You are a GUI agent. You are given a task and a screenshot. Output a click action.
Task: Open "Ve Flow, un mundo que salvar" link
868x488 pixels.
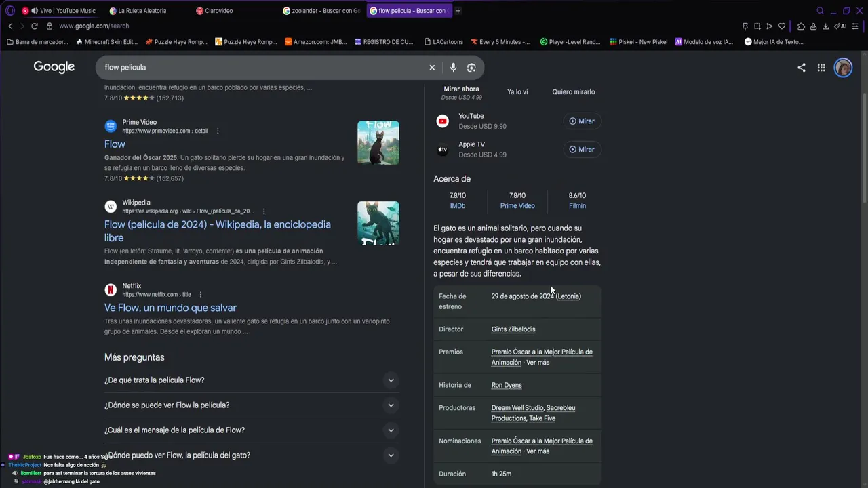pyautogui.click(x=170, y=308)
